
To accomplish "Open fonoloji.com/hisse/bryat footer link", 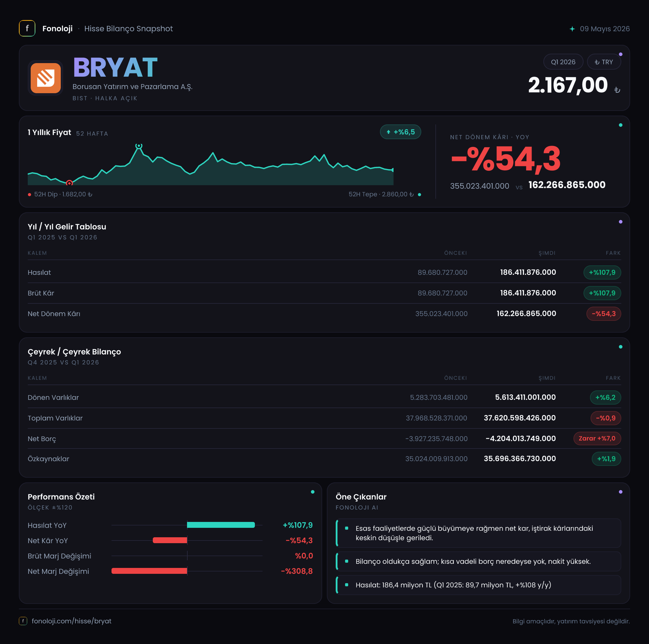I will coord(72,621).
